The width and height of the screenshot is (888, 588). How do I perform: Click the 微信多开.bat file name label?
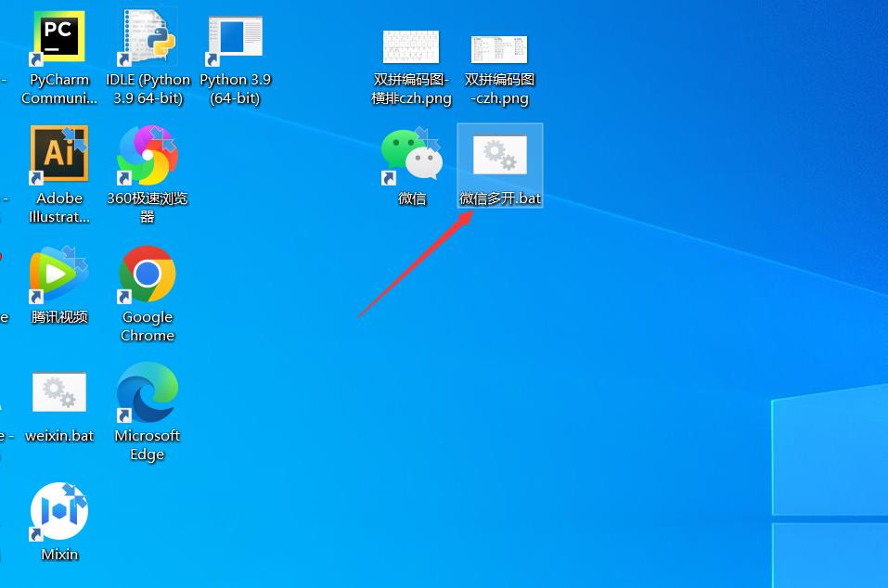tap(500, 198)
